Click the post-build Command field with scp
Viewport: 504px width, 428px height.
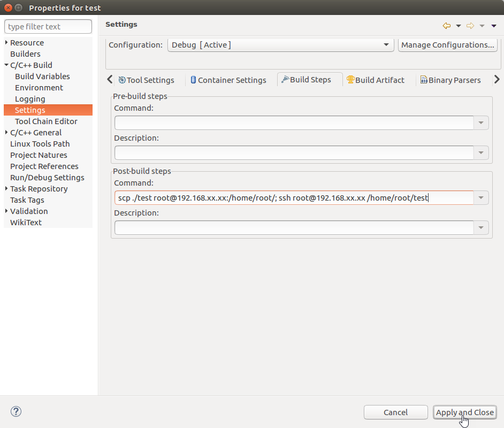tap(294, 197)
